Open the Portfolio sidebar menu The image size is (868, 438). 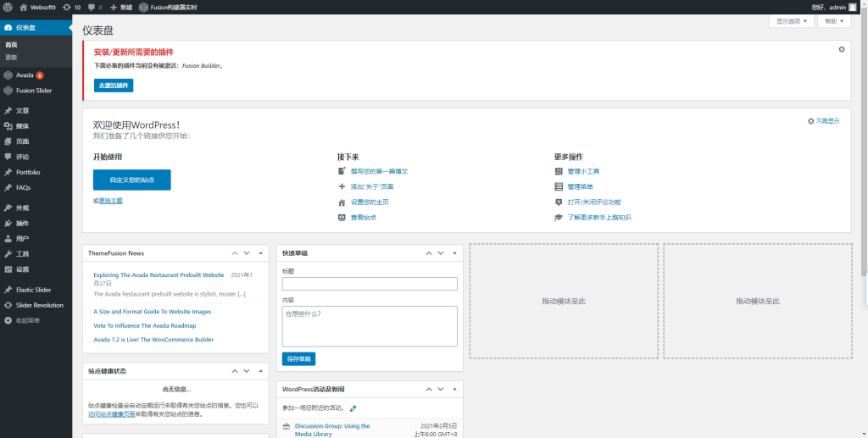click(x=28, y=172)
